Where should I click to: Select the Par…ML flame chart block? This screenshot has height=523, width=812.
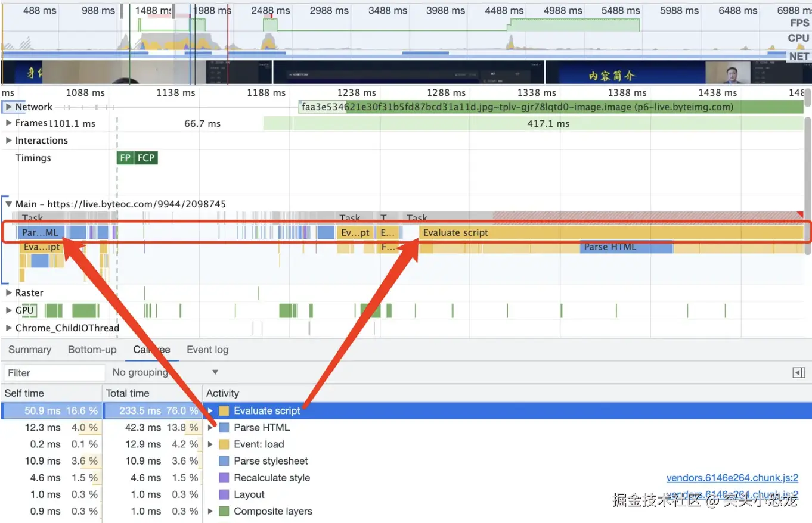[x=41, y=232]
